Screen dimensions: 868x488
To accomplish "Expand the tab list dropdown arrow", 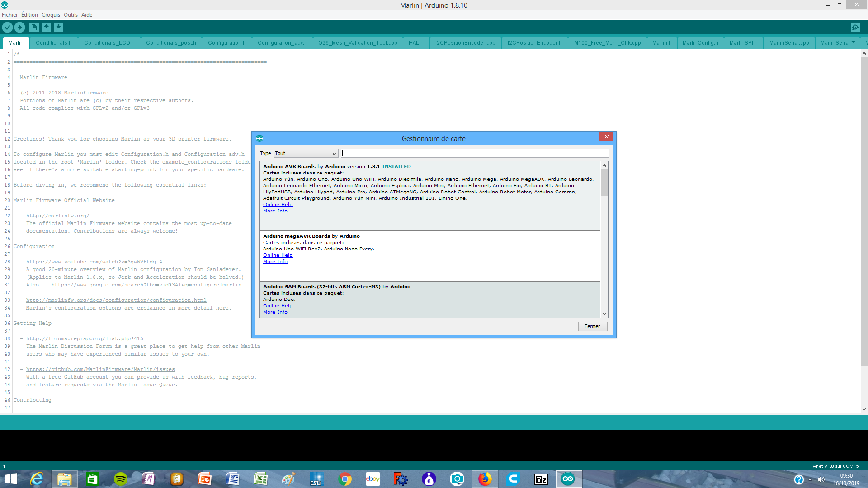I will point(853,42).
